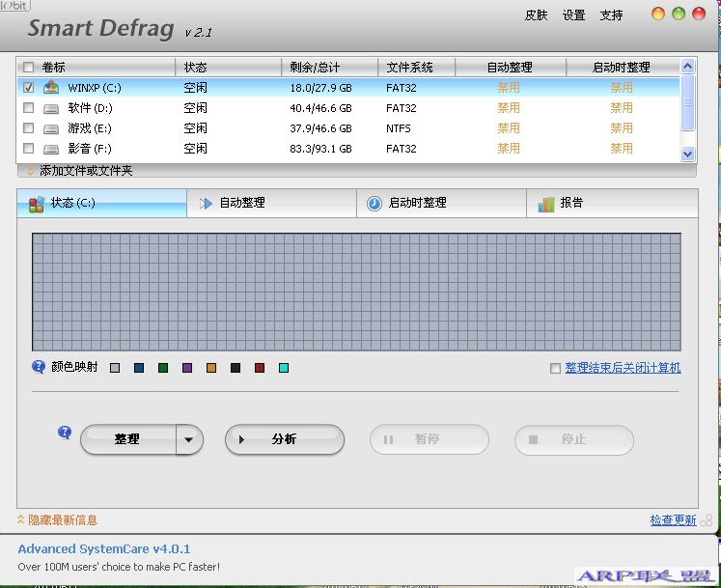Image resolution: width=721 pixels, height=588 pixels.
Task: Click the help icon beside 颜色映射
Action: pos(39,367)
